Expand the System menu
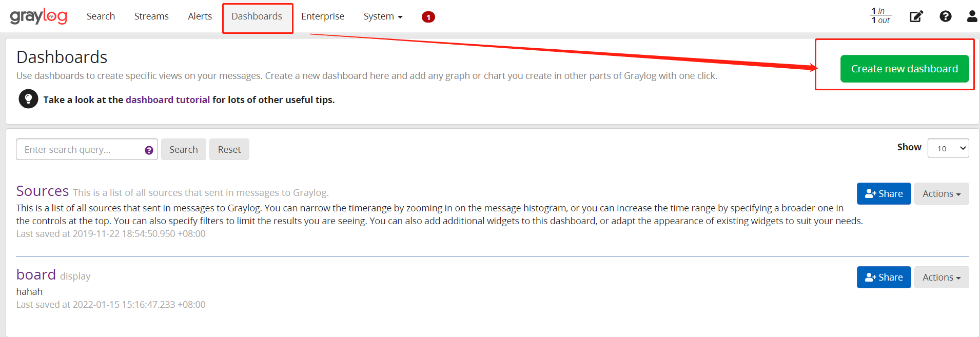 [383, 16]
